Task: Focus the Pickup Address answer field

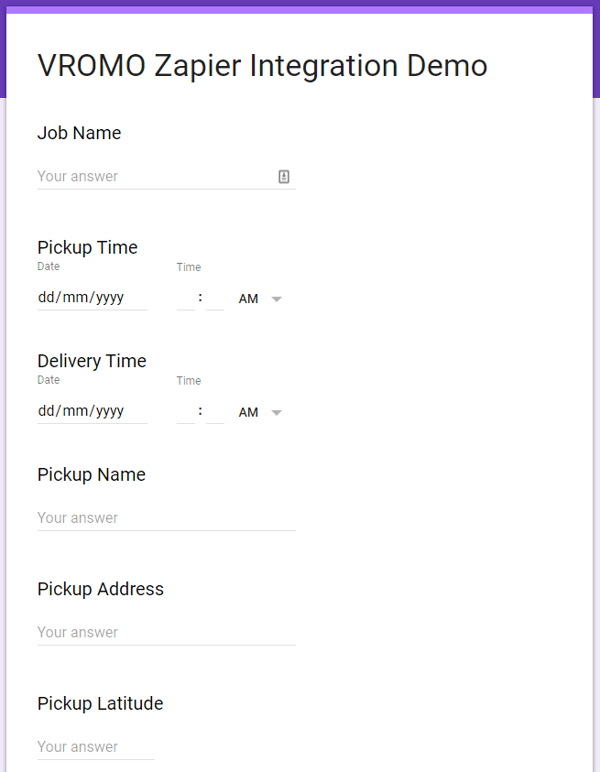Action: pyautogui.click(x=166, y=632)
